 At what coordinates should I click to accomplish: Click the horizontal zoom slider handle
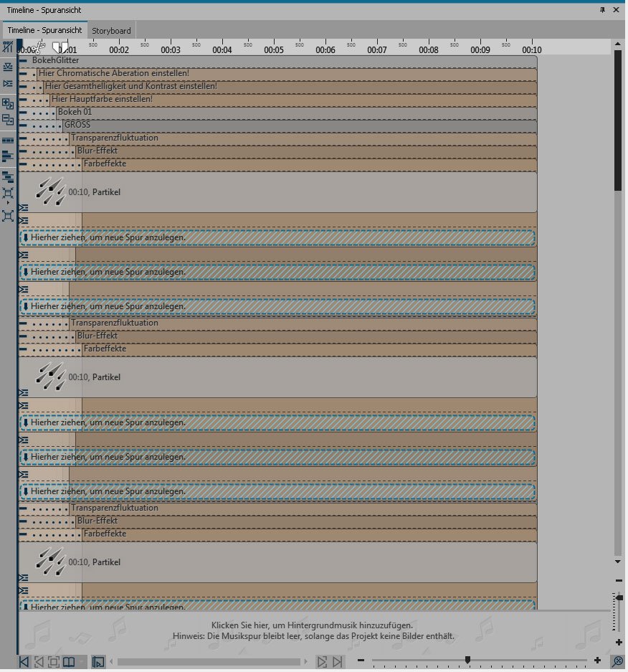[x=467, y=660]
